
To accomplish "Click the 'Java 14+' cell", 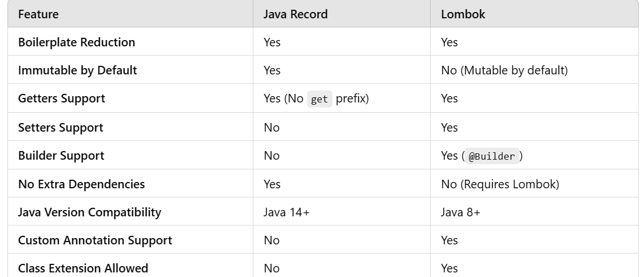I will pos(287,212).
